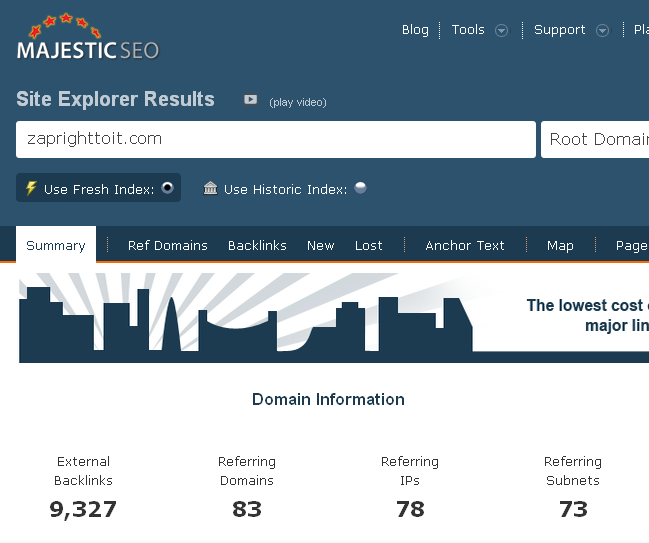Open the Ref Domains tab
This screenshot has width=649, height=543.
point(168,245)
